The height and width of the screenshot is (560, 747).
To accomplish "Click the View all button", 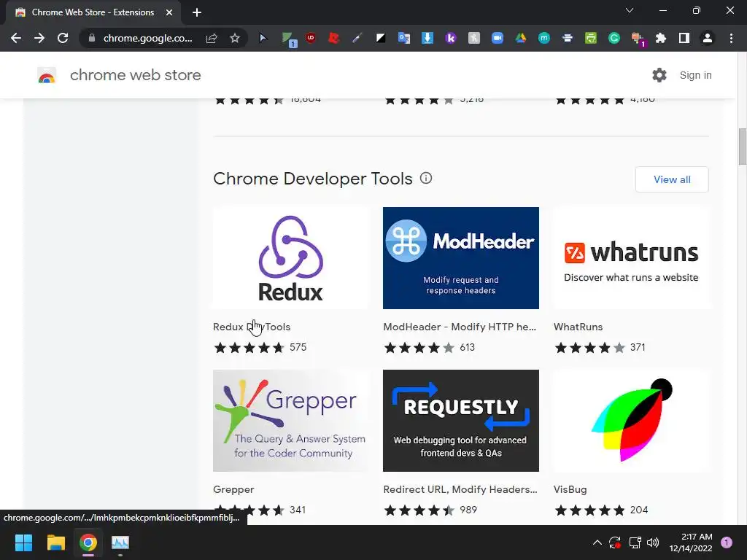I will coord(672,179).
